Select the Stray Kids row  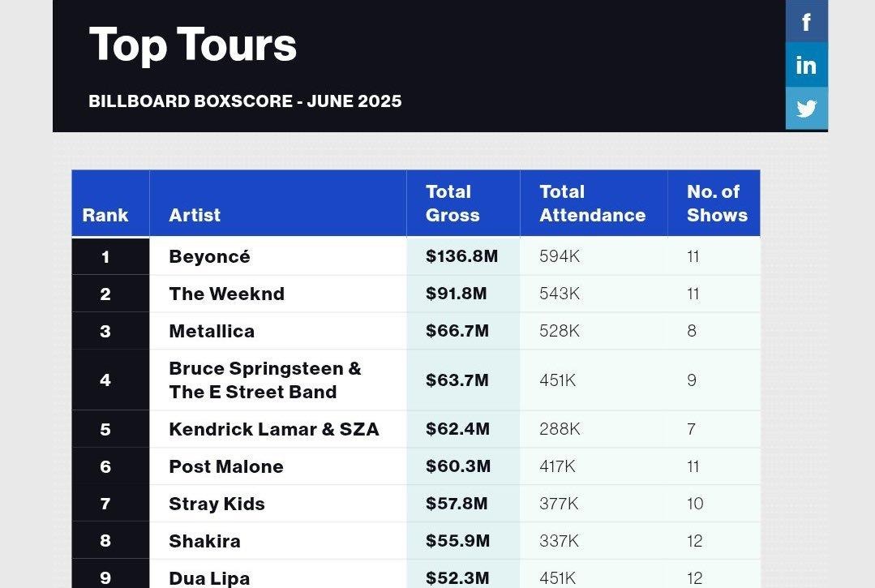[416, 503]
